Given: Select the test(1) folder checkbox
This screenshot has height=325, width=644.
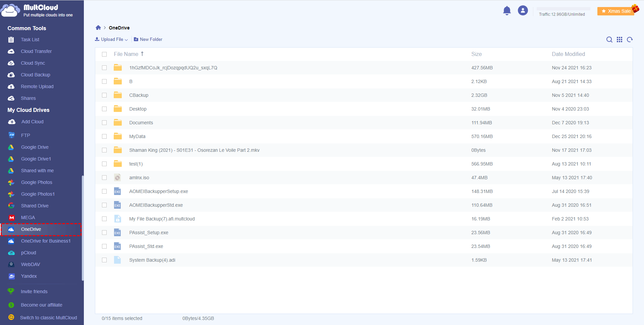Looking at the screenshot, I should (x=104, y=164).
